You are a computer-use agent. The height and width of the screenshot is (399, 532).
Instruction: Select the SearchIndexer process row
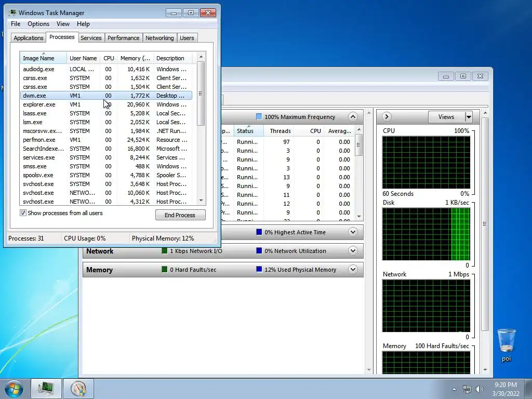106,149
